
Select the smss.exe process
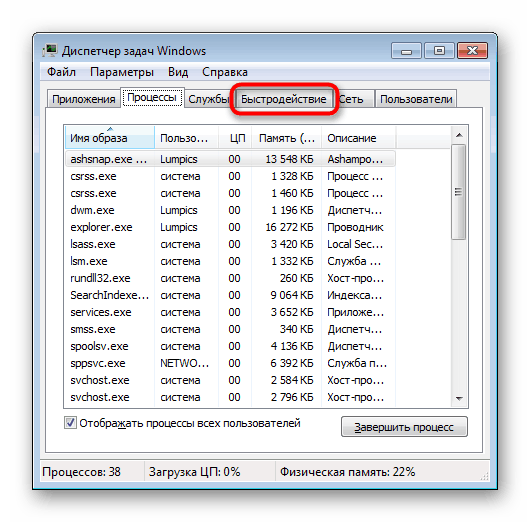click(x=230, y=329)
